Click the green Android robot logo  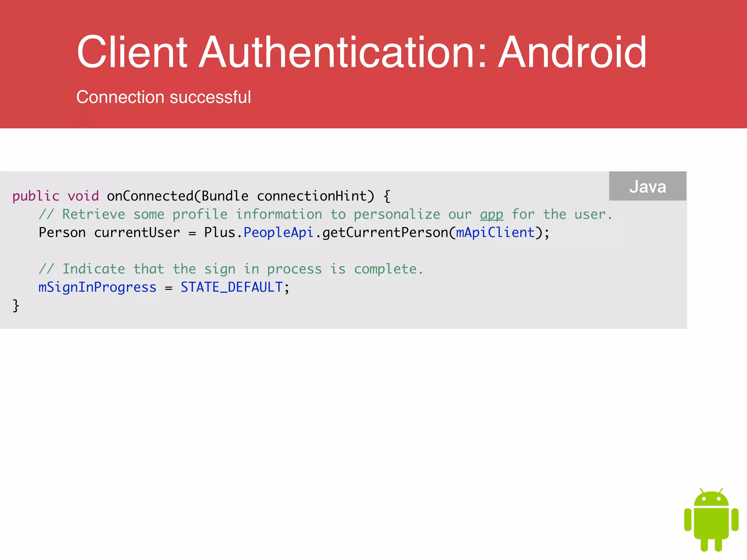pyautogui.click(x=711, y=520)
